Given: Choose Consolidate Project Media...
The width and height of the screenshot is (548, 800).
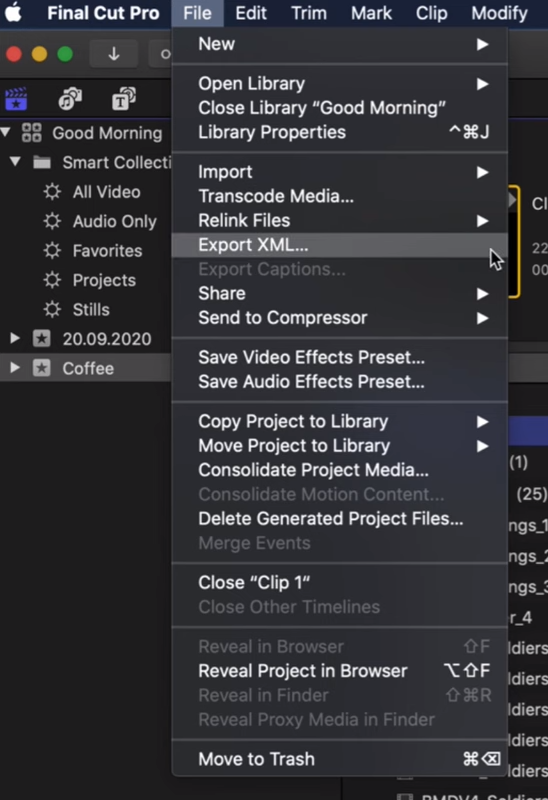Looking at the screenshot, I should coord(340,470).
